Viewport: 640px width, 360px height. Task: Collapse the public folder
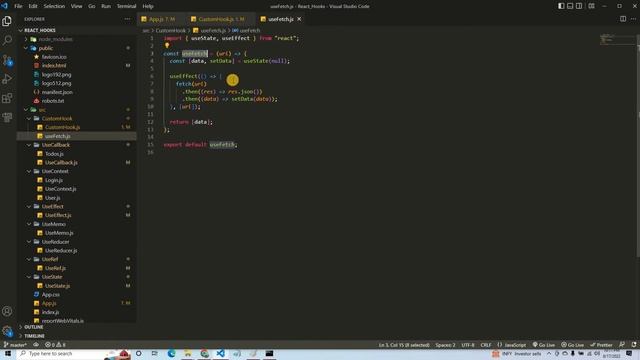(77, 48)
